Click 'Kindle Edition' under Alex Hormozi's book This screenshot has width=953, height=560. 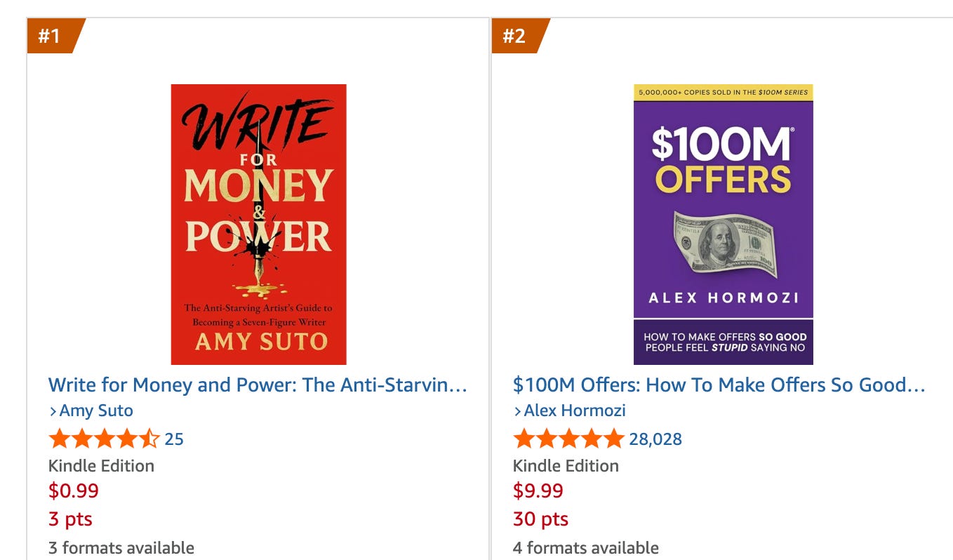tap(566, 466)
